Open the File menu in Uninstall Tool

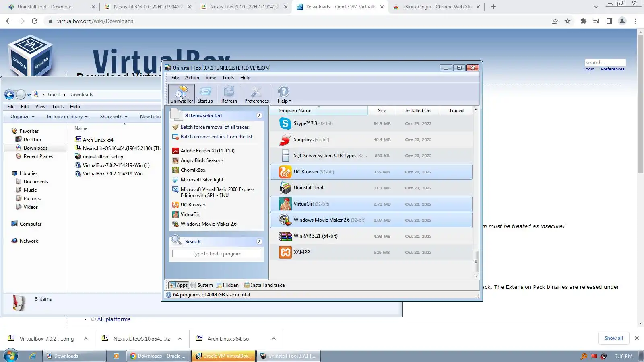pos(175,78)
